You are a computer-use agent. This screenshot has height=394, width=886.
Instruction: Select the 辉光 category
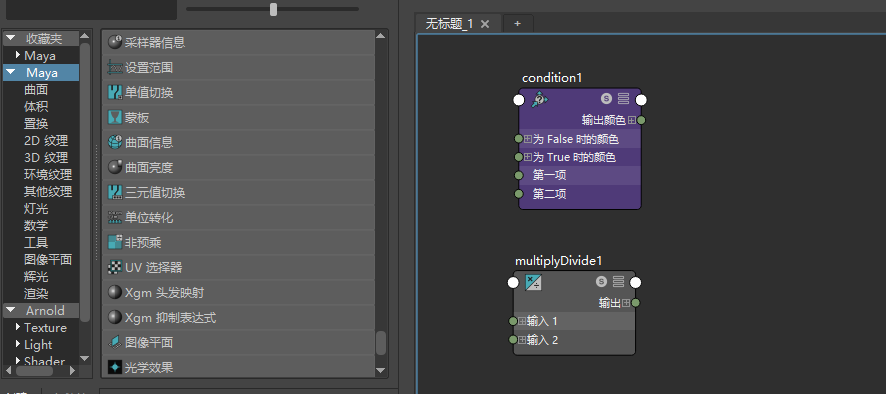[36, 277]
